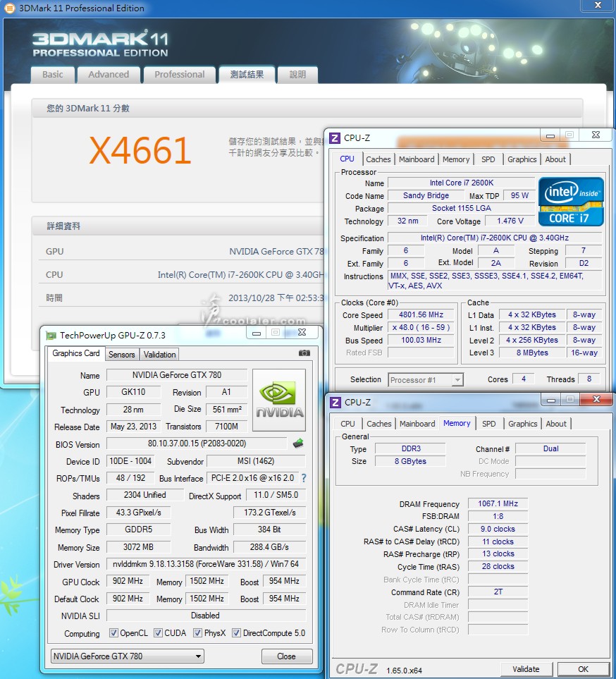
Task: Click the Bus Speed 100.03 MHz value
Action: (x=421, y=340)
